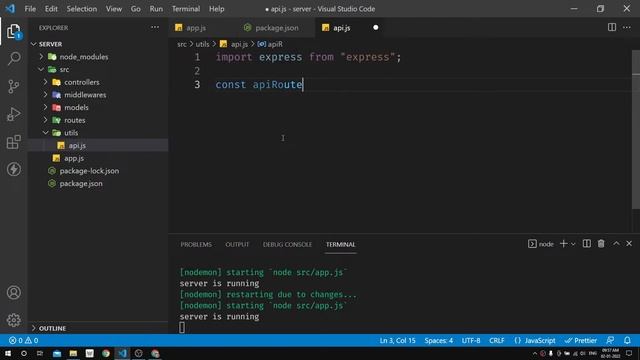Click apiR symbol in breadcrumb
640x360 pixels.
pyautogui.click(x=270, y=44)
